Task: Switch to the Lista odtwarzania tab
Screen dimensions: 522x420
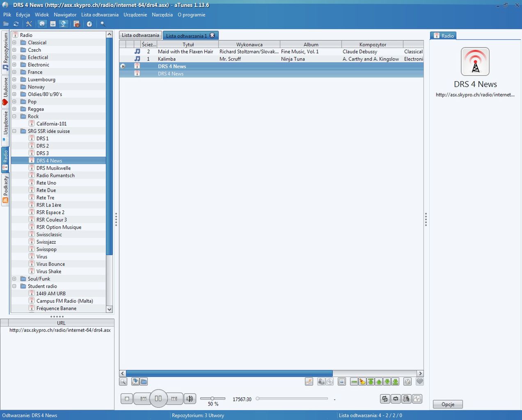Action: coord(140,35)
